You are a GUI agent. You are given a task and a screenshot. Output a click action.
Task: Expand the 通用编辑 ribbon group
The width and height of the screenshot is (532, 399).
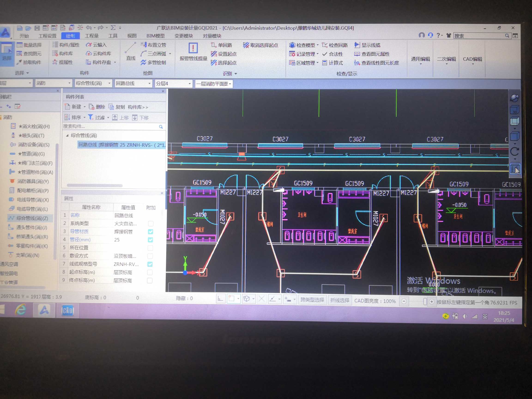[x=421, y=60]
